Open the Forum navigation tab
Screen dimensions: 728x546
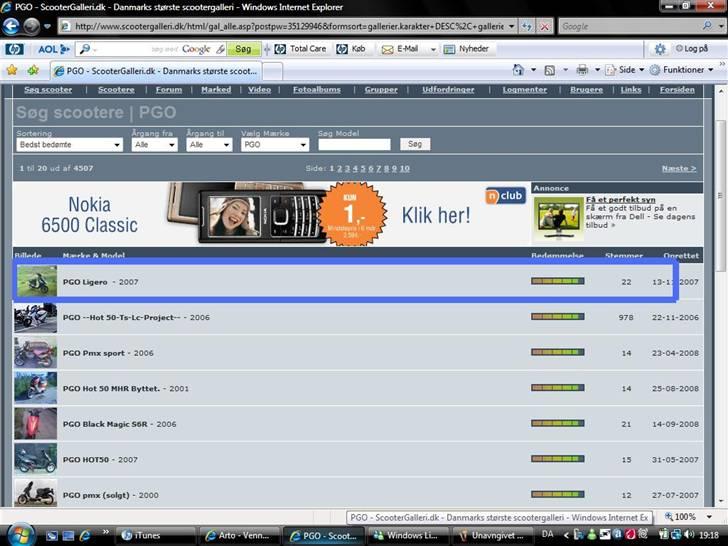point(168,90)
